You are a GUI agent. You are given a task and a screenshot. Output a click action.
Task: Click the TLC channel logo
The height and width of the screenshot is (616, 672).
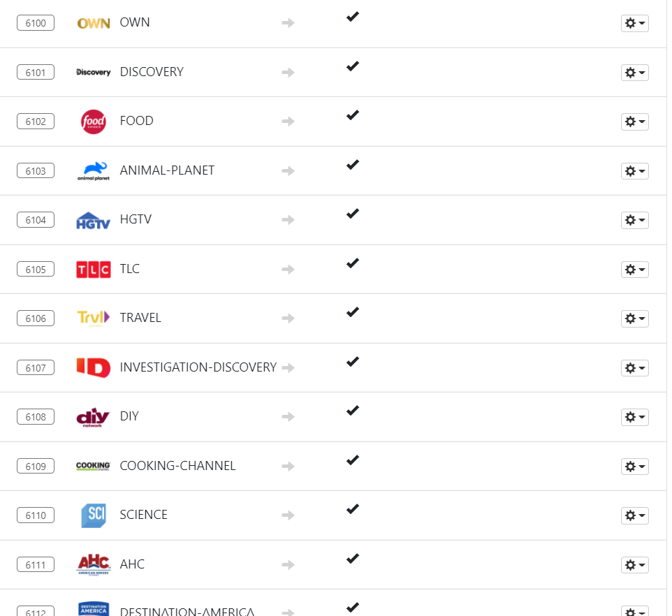click(x=94, y=269)
